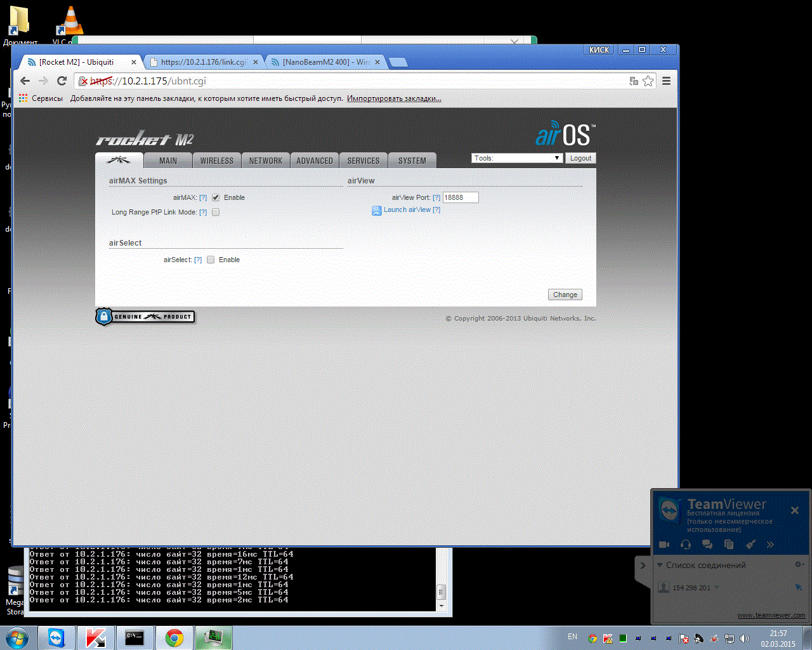This screenshot has width=812, height=650.
Task: Show more TeamViewer functions with double chevron
Action: point(770,545)
